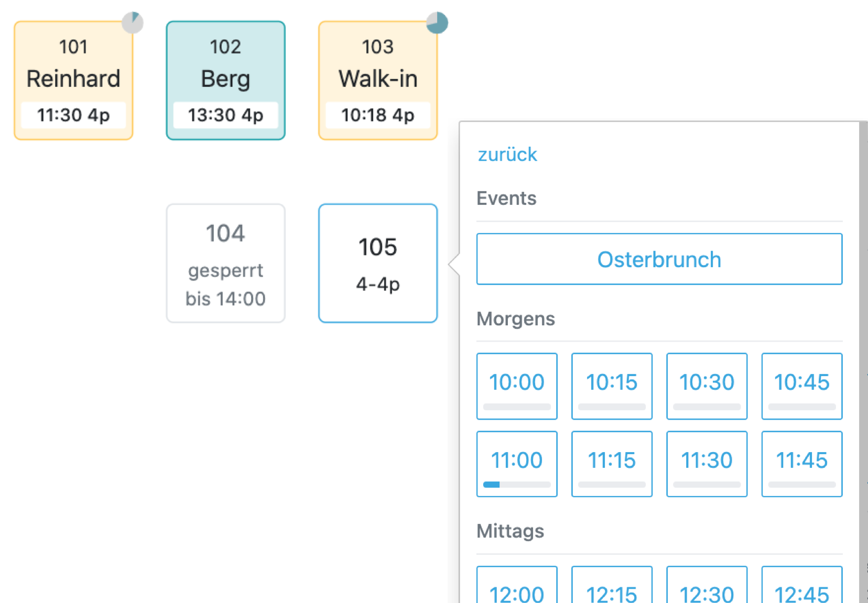
Task: Click the pie timer icon on table 101
Action: click(133, 23)
